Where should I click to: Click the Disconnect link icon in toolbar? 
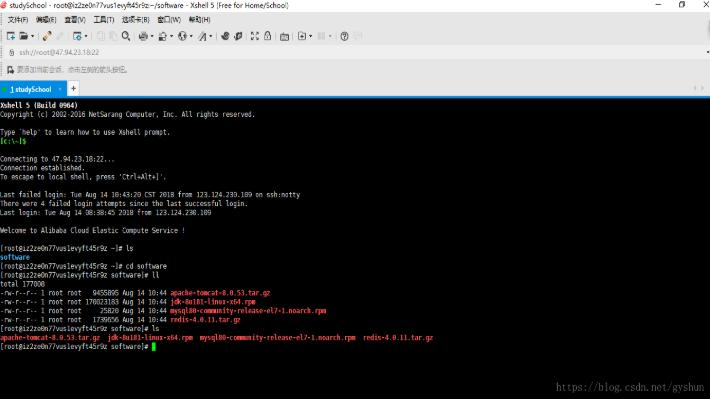click(x=60, y=36)
